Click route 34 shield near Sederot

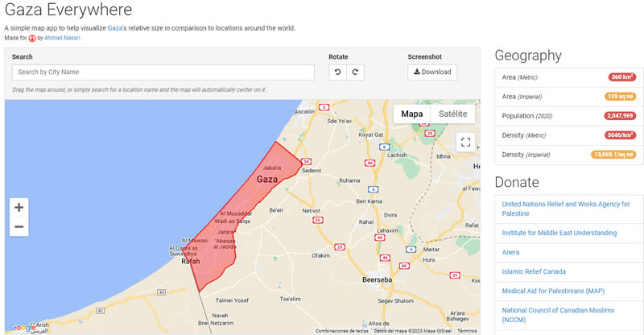[306, 162]
